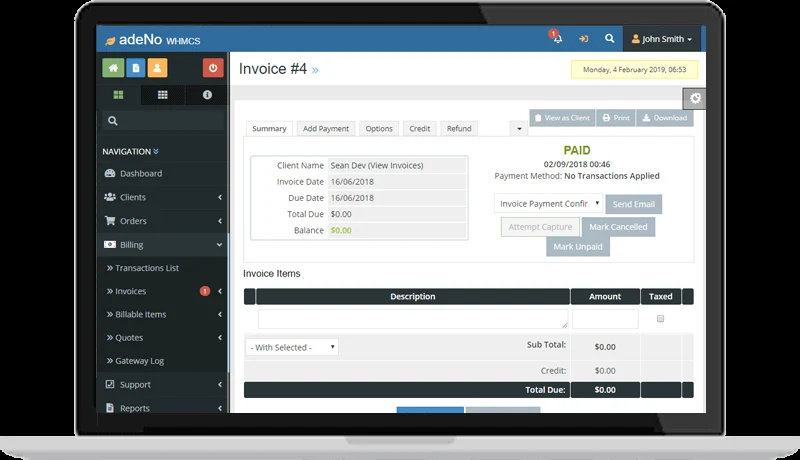Click the orange sign-in arrow icon
Screen dimensions: 800x460
click(x=583, y=39)
